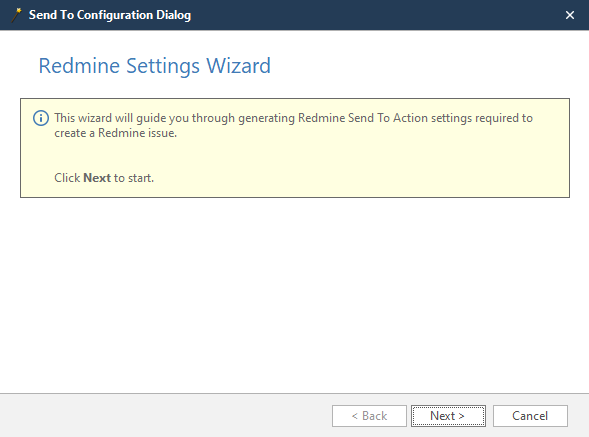Click the blank white area below the info box
This screenshot has height=437, width=589.
tap(294, 293)
